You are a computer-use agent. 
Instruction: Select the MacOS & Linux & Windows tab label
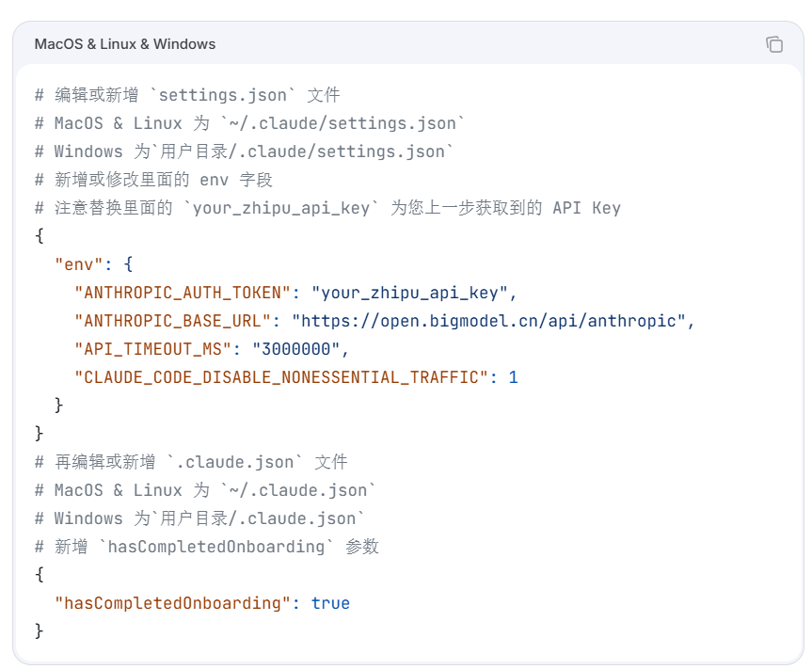click(x=125, y=44)
